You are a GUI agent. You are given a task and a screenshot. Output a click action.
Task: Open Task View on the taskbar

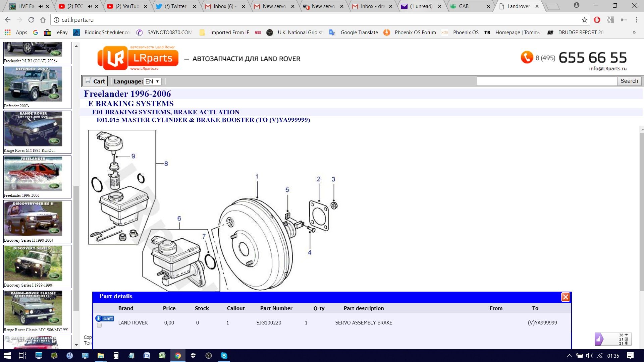tap(22, 356)
